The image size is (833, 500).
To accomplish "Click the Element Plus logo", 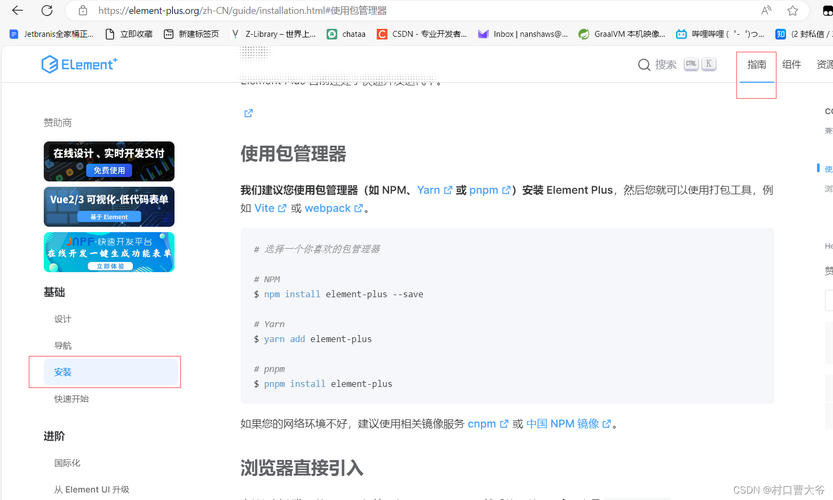I will [x=79, y=64].
